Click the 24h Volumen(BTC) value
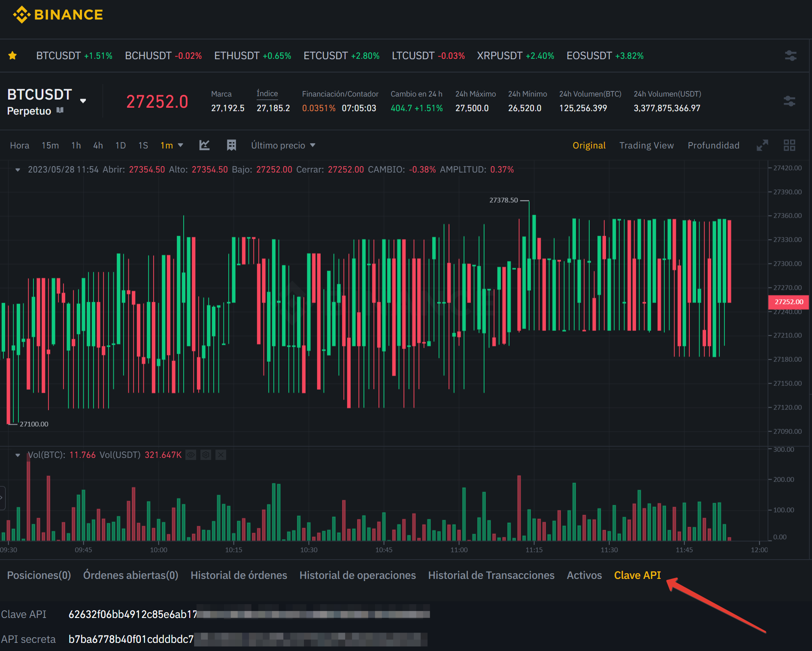Viewport: 812px width, 651px height. click(583, 108)
